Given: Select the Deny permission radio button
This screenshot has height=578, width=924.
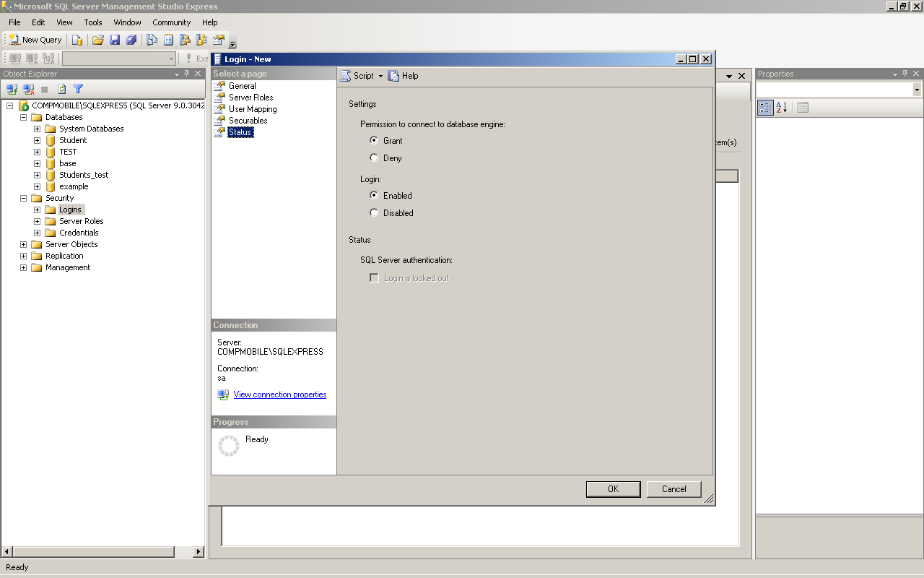Looking at the screenshot, I should point(374,158).
